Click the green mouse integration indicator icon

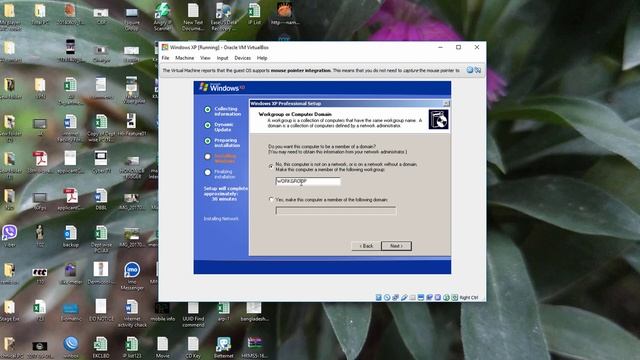(x=446, y=297)
